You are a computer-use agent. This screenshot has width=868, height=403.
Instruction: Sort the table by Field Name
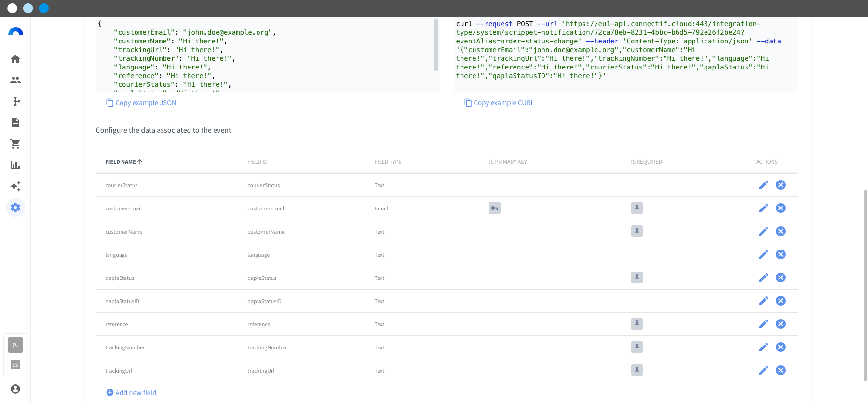coord(124,162)
